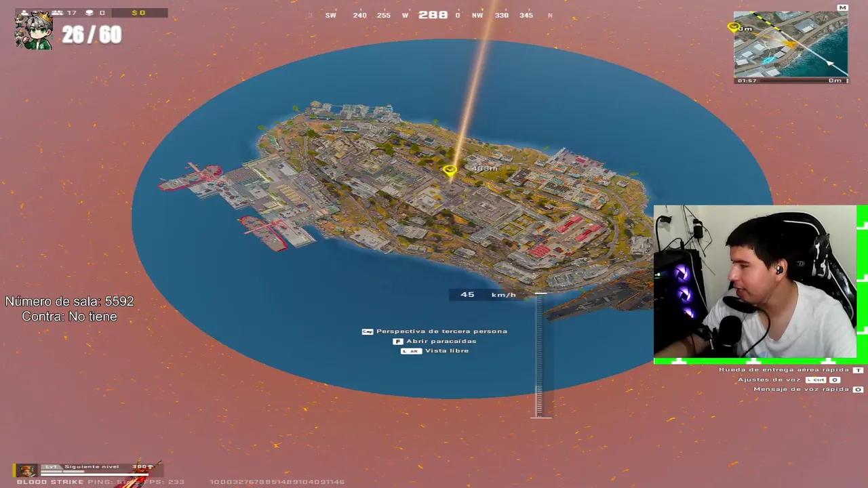Open the minimap in the top-right corner
This screenshot has width=868, height=488.
click(791, 44)
